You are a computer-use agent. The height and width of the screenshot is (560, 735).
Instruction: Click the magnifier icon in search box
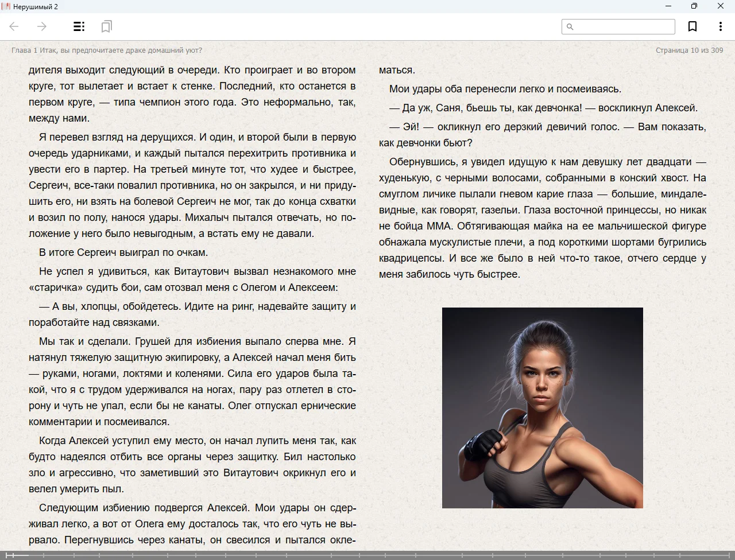570,27
